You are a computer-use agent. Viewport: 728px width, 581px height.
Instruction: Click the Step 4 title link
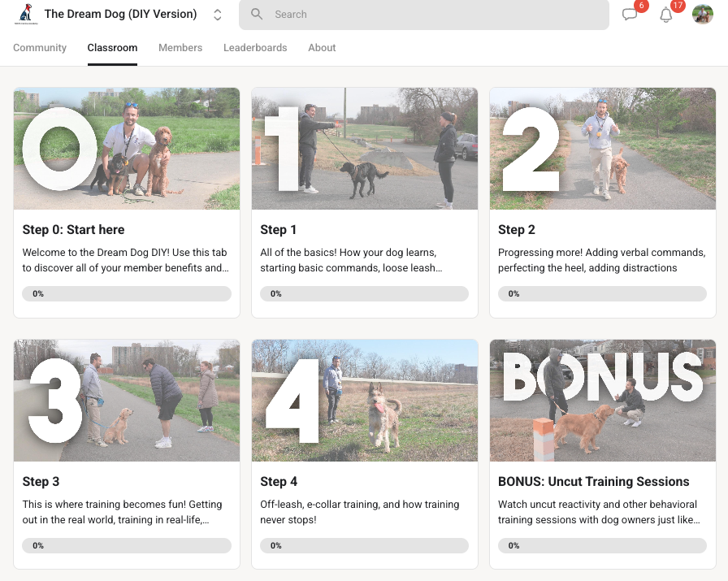[279, 482]
